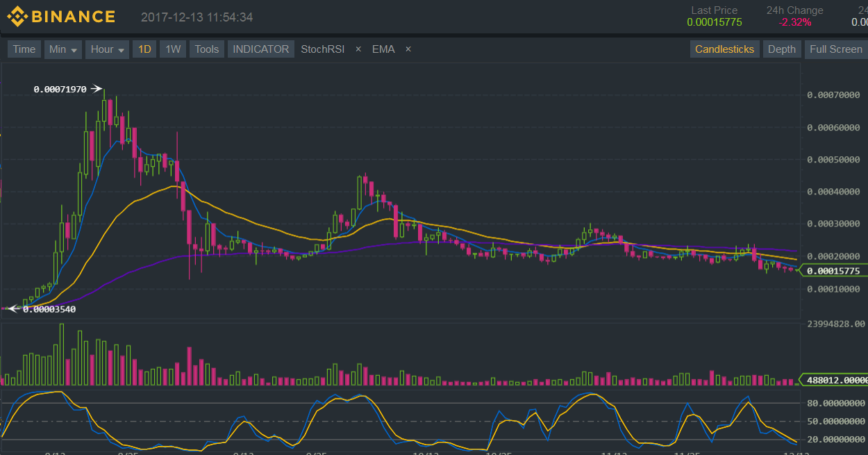This screenshot has height=455, width=868.
Task: Switch to Depth chart tab
Action: coord(782,49)
